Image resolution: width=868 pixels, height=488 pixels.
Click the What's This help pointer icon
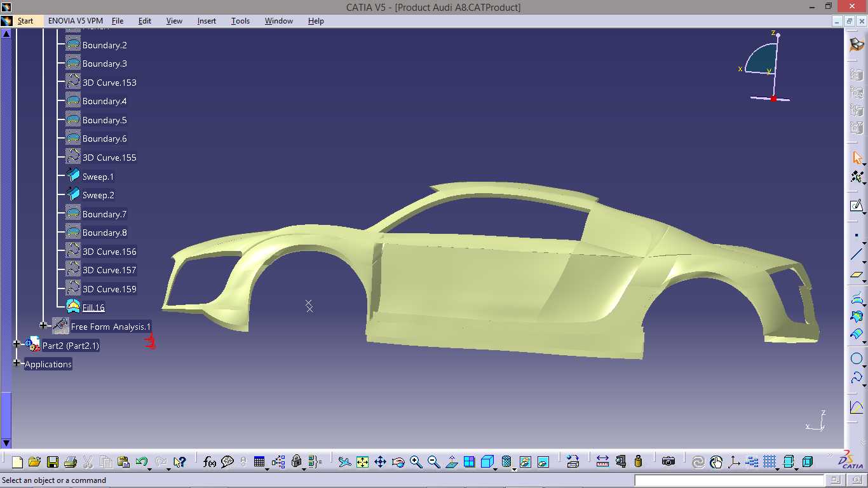tap(179, 462)
